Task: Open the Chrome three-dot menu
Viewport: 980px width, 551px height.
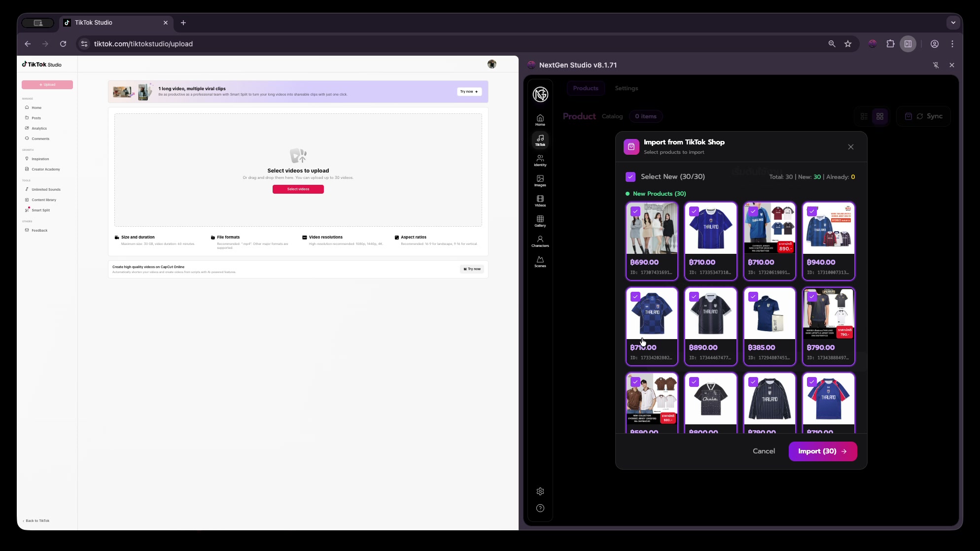Action: (952, 44)
